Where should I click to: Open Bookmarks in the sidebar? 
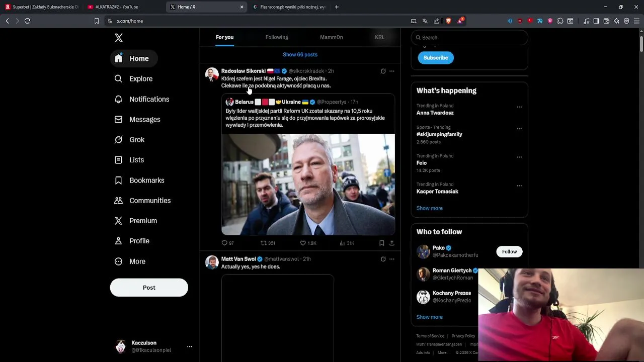coord(139,180)
